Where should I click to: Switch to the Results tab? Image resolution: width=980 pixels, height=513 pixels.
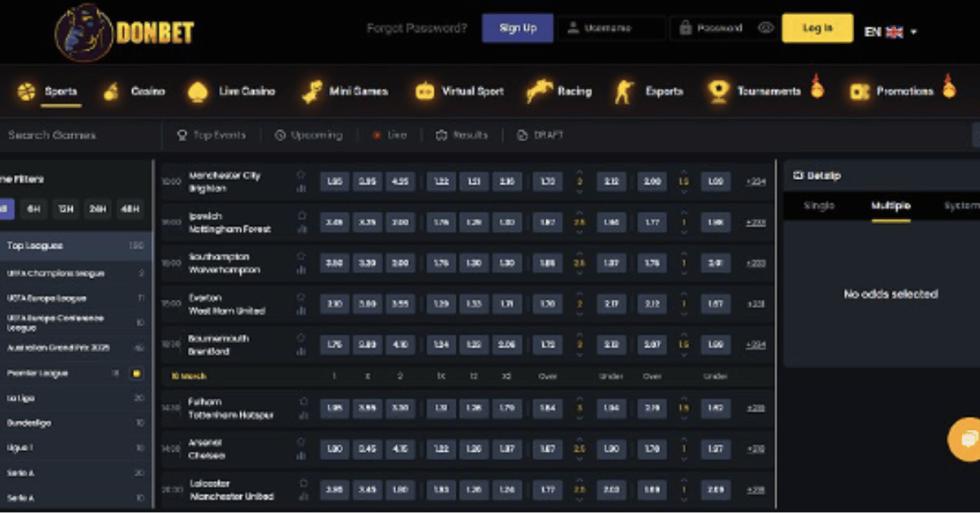click(462, 135)
